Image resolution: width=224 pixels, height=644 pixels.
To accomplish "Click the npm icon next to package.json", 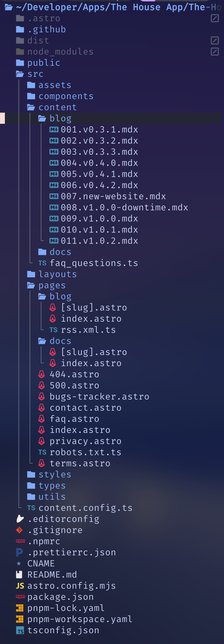I will (x=21, y=597).
